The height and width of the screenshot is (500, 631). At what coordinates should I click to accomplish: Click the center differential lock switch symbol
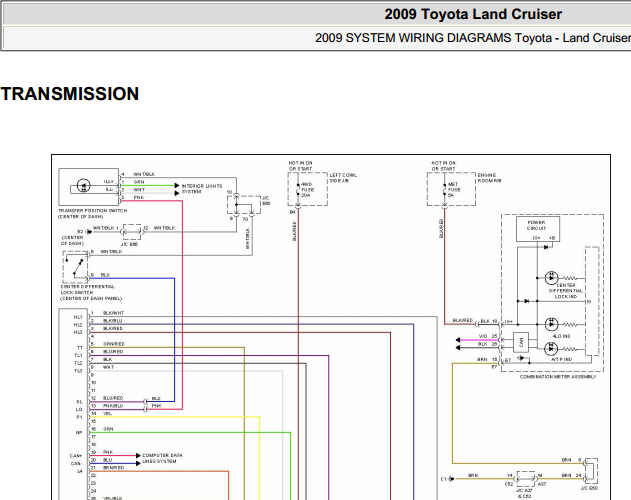coord(76,267)
